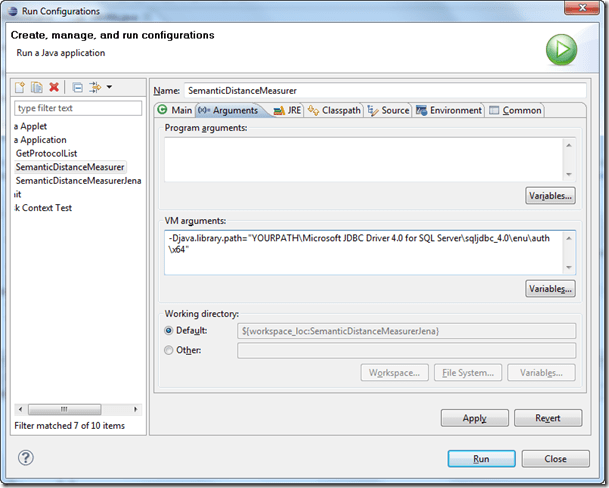Select SemanticDistanceMeasurerJena in configuration list
The width and height of the screenshot is (609, 488).
pyautogui.click(x=77, y=180)
